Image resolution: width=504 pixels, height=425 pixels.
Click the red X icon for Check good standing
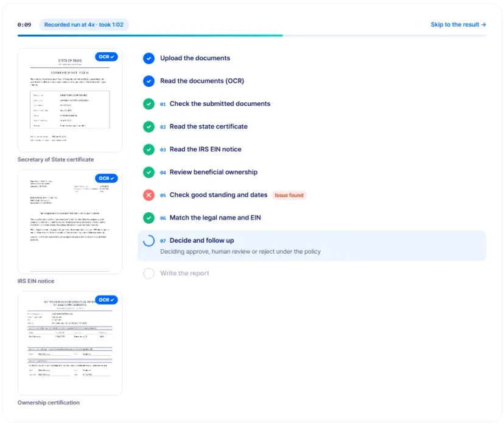pyautogui.click(x=149, y=195)
